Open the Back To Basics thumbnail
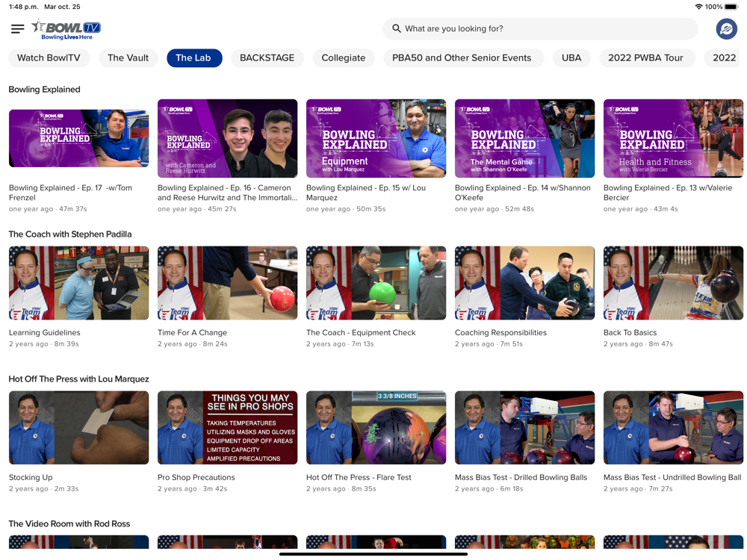The width and height of the screenshot is (747, 560). [673, 283]
